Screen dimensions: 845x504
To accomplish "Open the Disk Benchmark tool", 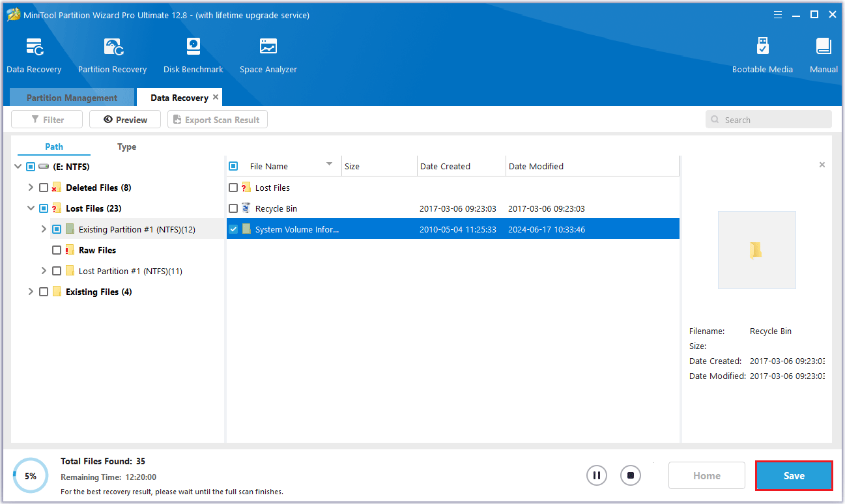I will (193, 47).
